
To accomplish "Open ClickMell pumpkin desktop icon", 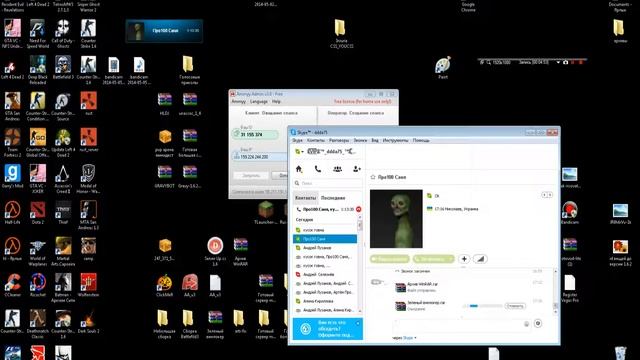I will pyautogui.click(x=164, y=285).
